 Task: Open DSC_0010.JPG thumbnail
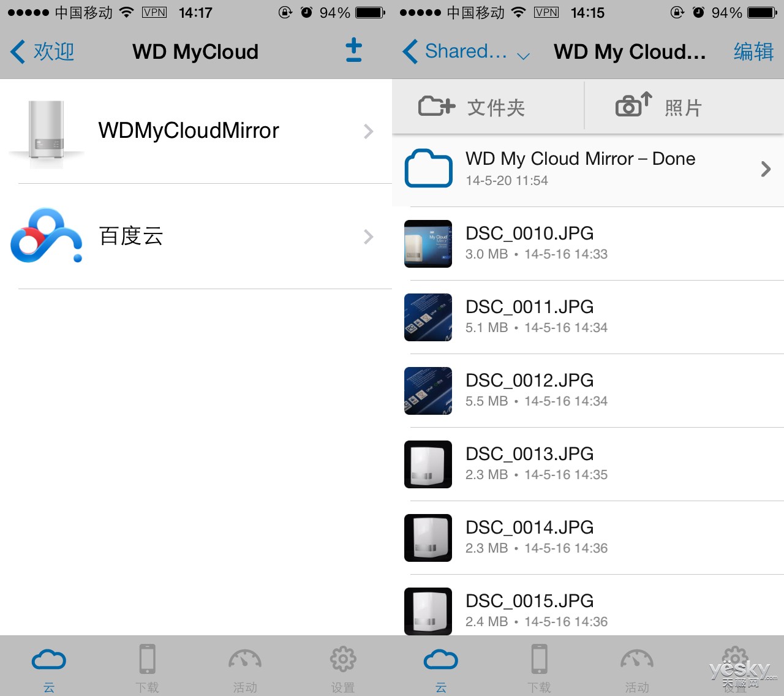(x=428, y=244)
